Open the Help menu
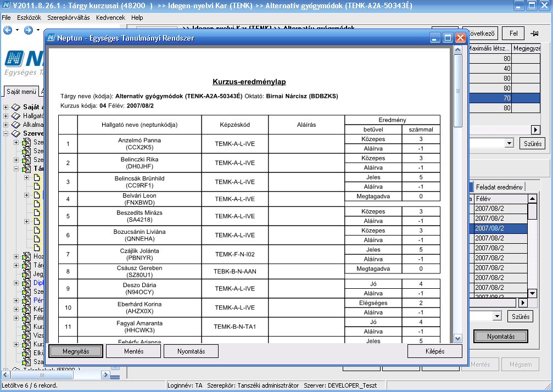553x392 pixels. click(x=137, y=18)
